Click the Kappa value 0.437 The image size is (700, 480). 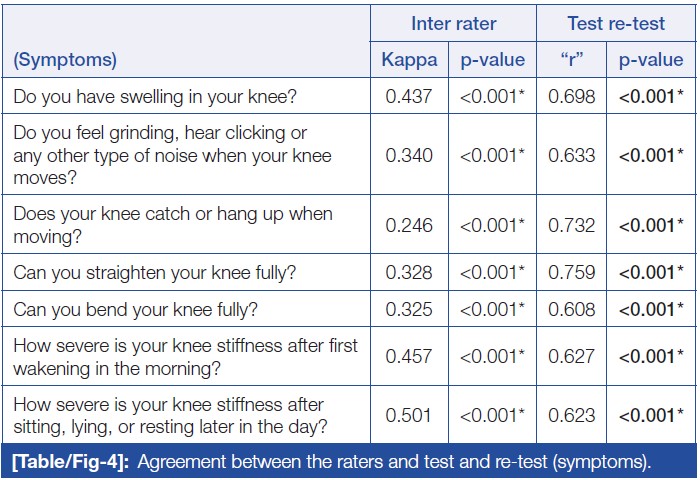pyautogui.click(x=409, y=97)
